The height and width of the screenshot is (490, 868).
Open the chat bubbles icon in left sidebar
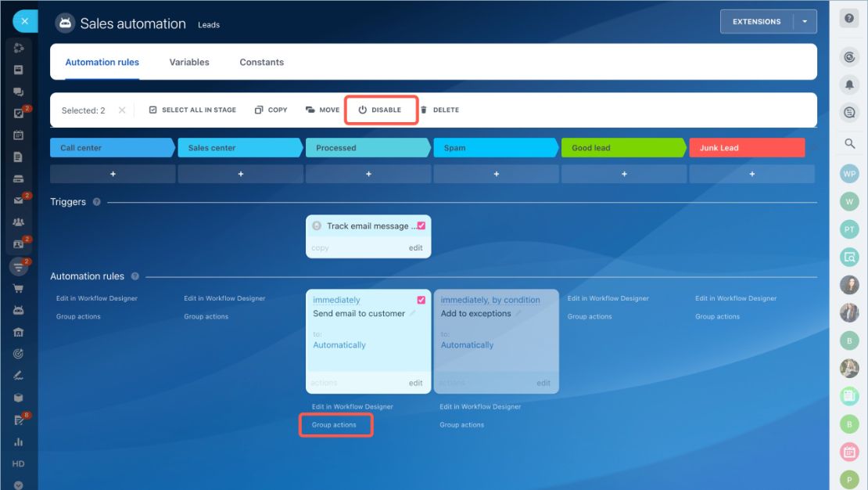pos(18,92)
